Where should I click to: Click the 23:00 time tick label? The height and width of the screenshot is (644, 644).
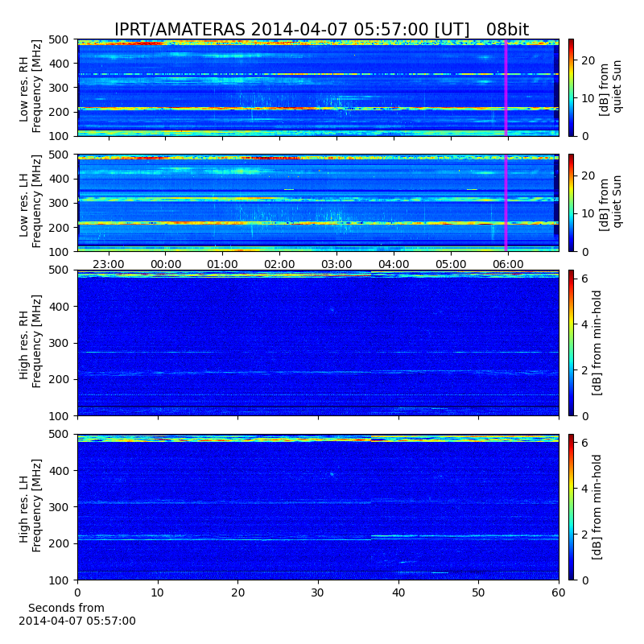point(108,263)
